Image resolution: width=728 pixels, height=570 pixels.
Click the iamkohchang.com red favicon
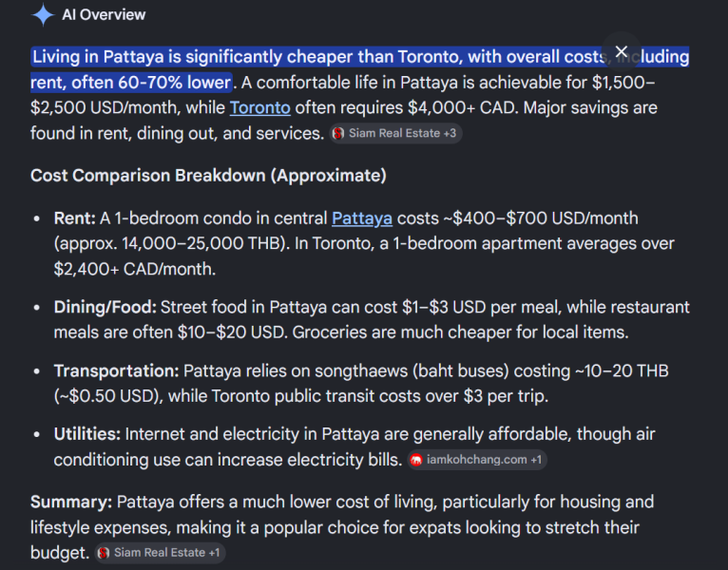(x=416, y=460)
